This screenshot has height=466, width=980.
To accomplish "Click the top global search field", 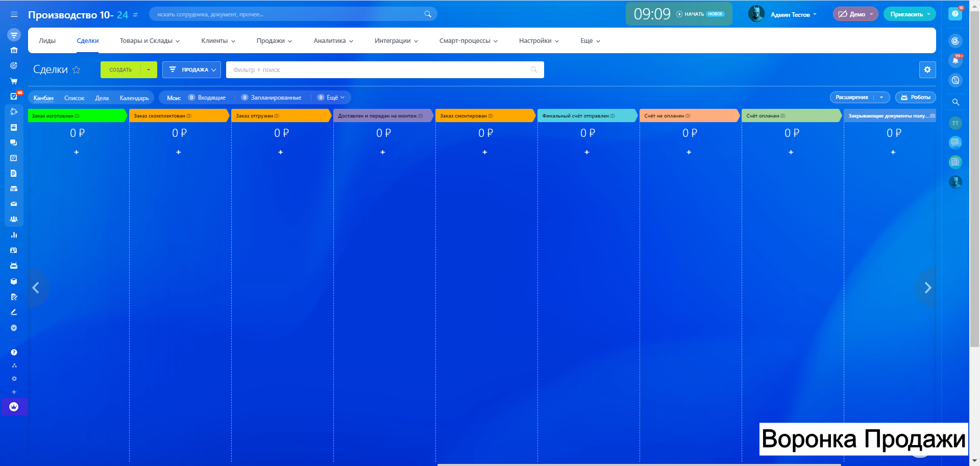I will pyautogui.click(x=293, y=14).
